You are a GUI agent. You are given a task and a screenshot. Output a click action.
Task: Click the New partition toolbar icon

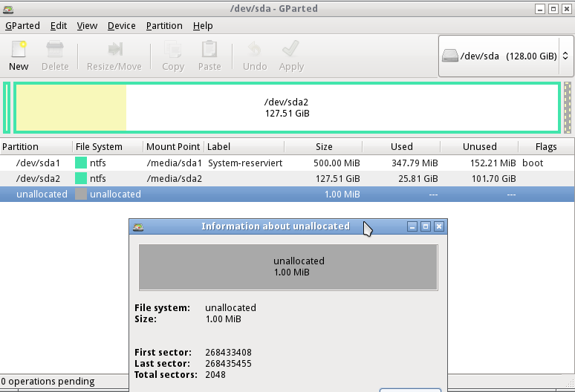19,50
